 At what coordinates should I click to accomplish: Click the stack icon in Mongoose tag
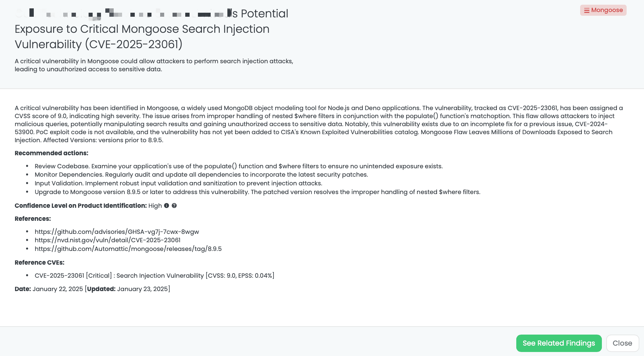pos(586,10)
